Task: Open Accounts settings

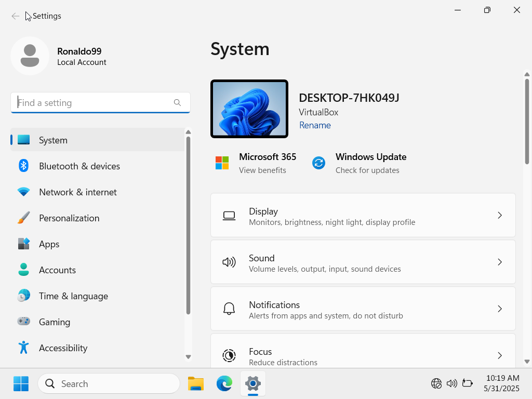Action: pyautogui.click(x=97, y=270)
